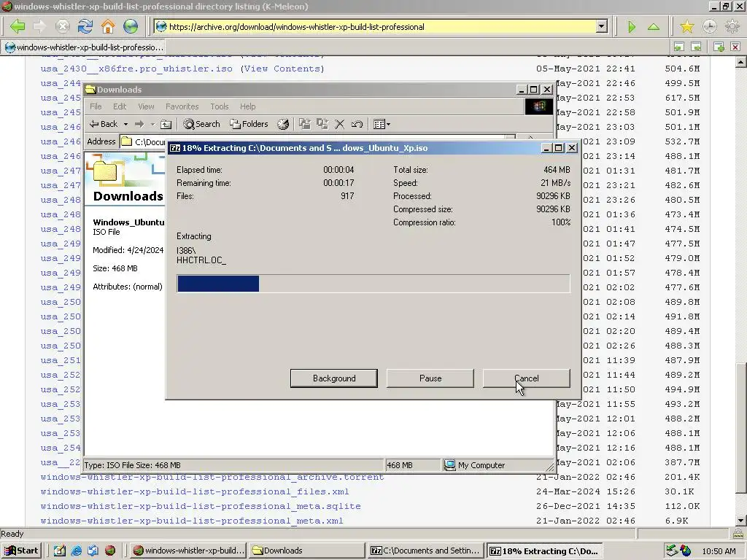Open the professional_files.xml link
The width and height of the screenshot is (747, 560).
(x=195, y=491)
